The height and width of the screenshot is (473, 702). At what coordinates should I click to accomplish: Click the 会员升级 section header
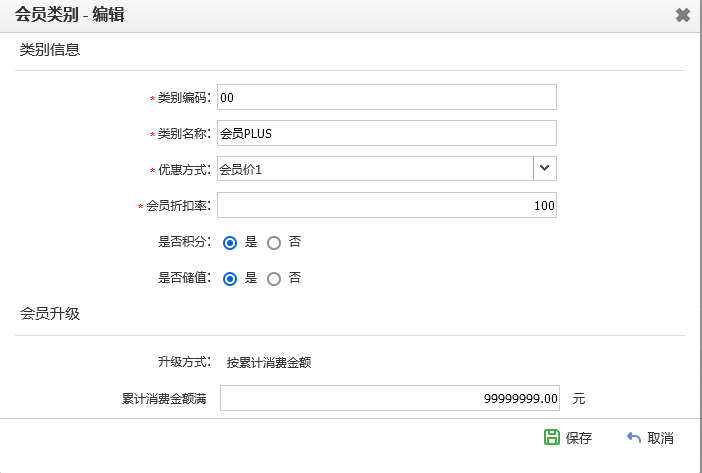click(50, 314)
